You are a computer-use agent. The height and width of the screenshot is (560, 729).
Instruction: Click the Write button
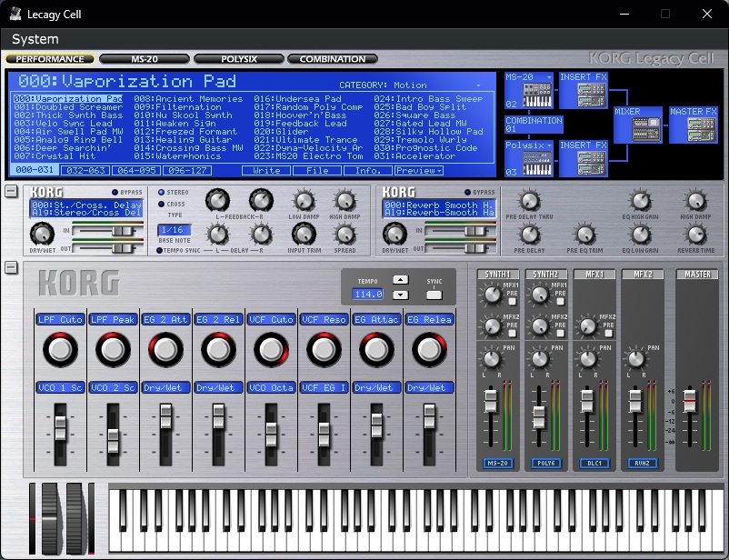click(x=266, y=171)
